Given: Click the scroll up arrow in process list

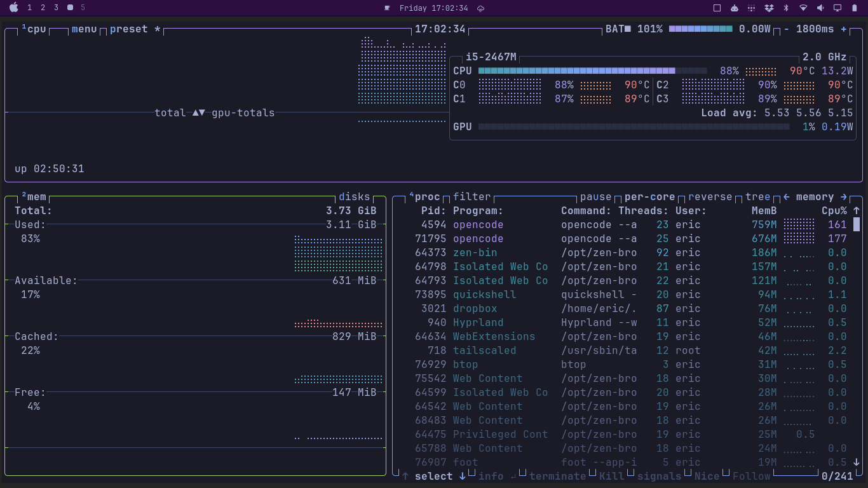Looking at the screenshot, I should pyautogui.click(x=857, y=210).
